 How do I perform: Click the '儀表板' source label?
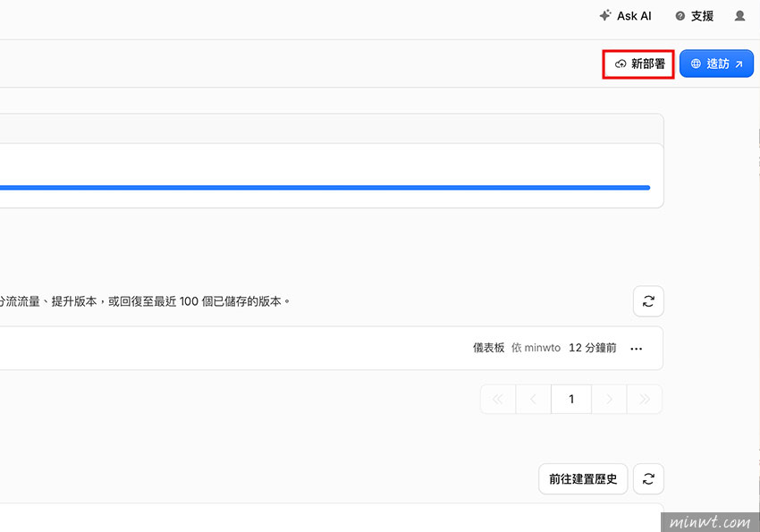488,348
